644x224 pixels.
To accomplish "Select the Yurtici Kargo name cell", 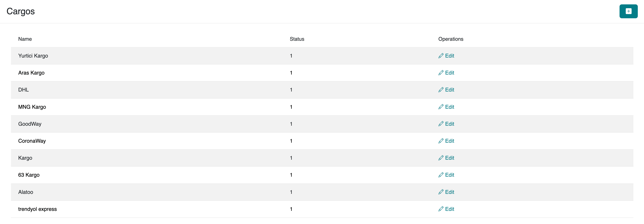I will pyautogui.click(x=33, y=56).
